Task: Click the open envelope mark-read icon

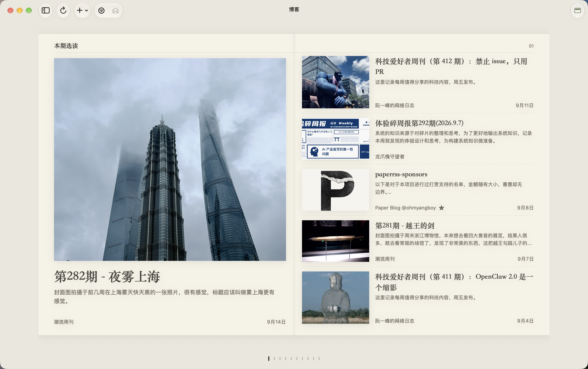Action: coord(116,10)
